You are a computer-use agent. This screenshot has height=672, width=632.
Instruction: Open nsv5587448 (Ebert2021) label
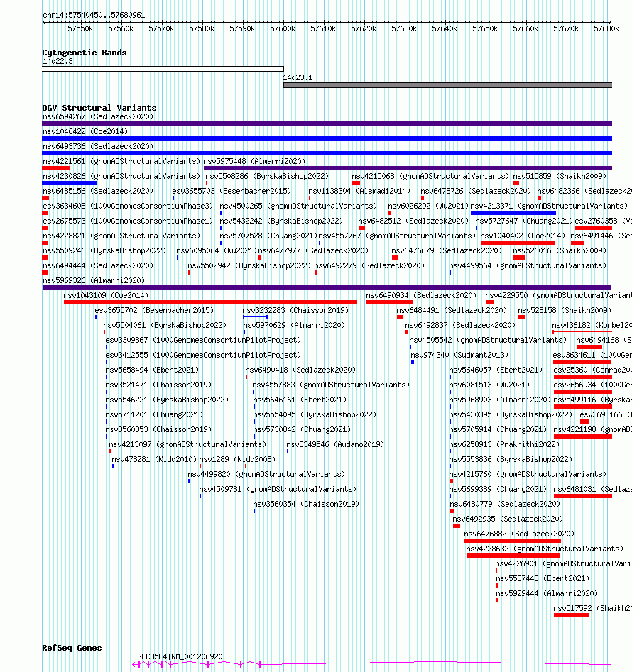[543, 578]
